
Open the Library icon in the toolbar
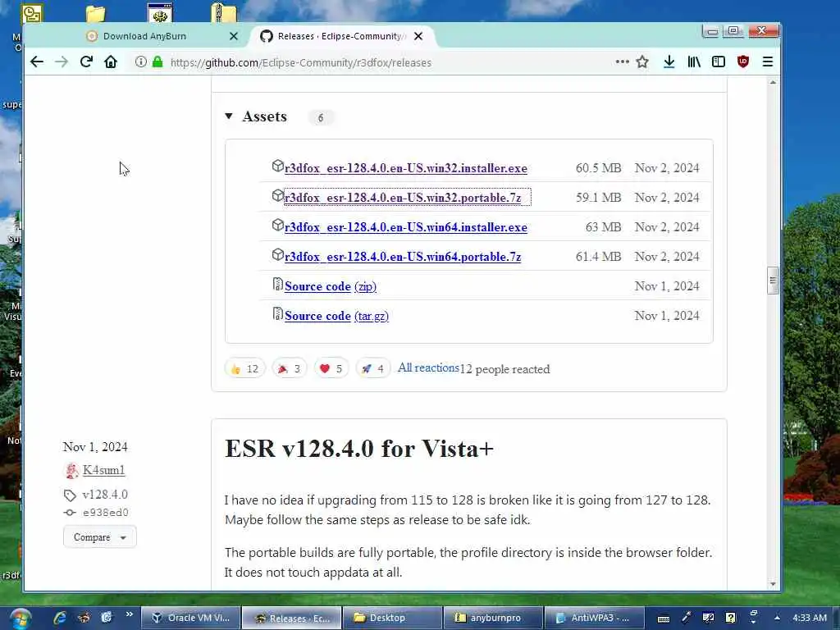(x=694, y=62)
